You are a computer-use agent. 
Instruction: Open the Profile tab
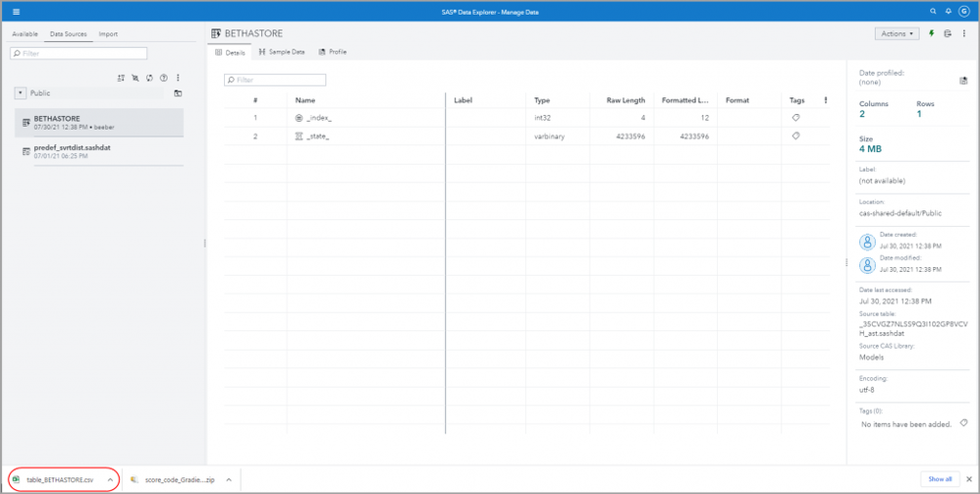(x=333, y=52)
